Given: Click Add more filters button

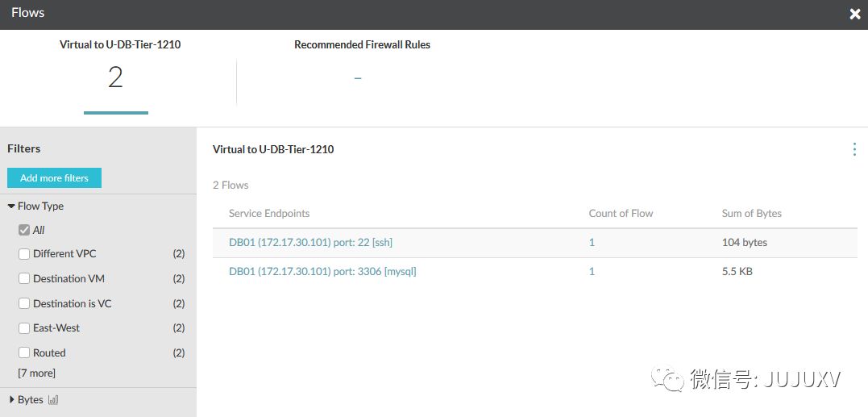Looking at the screenshot, I should coord(54,178).
